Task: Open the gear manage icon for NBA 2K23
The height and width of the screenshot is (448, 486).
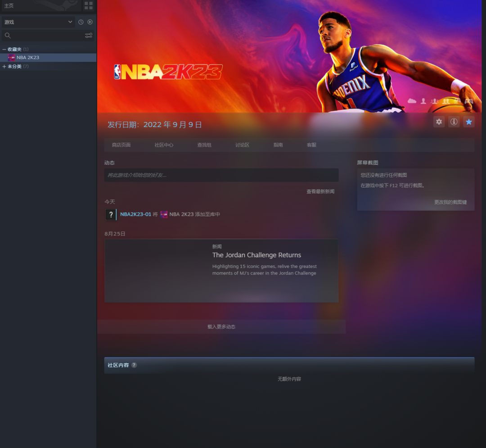Action: pos(439,122)
